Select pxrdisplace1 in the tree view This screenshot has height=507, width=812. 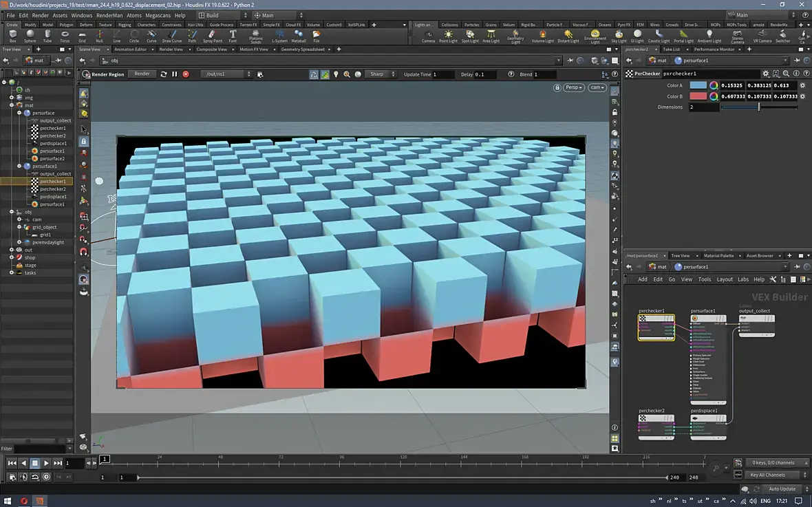click(x=53, y=197)
